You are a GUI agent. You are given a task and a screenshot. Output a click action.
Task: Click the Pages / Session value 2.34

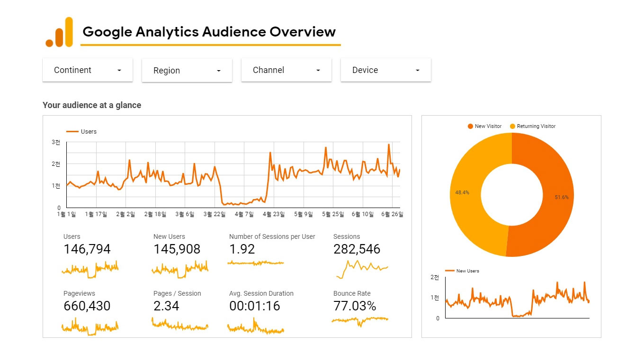pyautogui.click(x=166, y=306)
